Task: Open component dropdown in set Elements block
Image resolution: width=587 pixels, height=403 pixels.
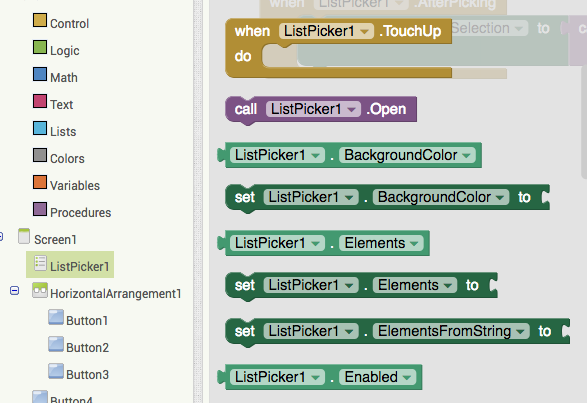Action: [x=311, y=285]
